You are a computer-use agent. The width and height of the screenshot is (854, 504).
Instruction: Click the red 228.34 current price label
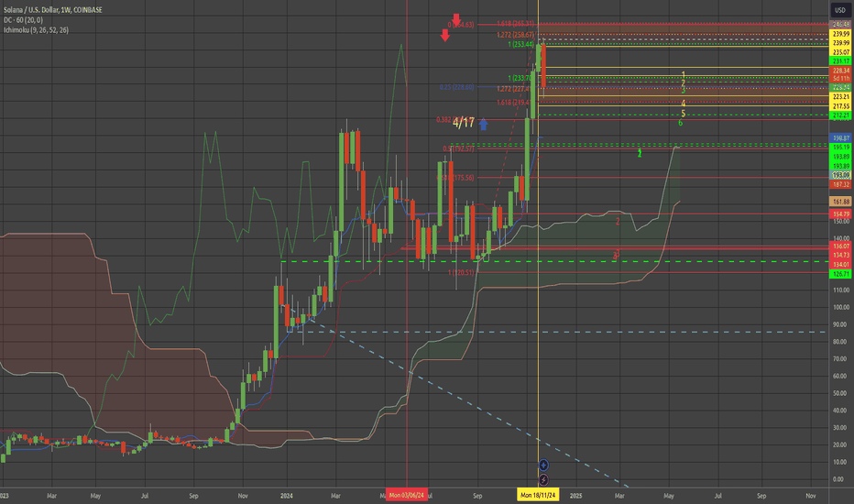(x=840, y=71)
